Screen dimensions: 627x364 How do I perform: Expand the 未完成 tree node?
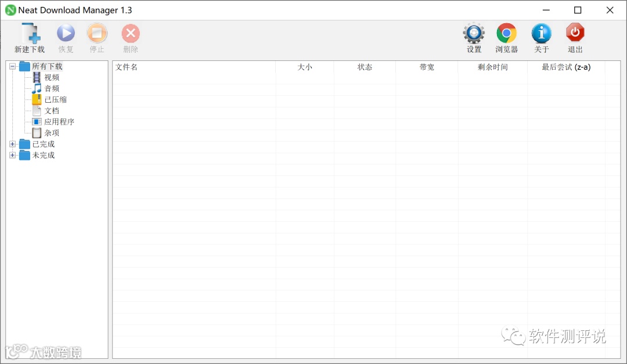[12, 155]
